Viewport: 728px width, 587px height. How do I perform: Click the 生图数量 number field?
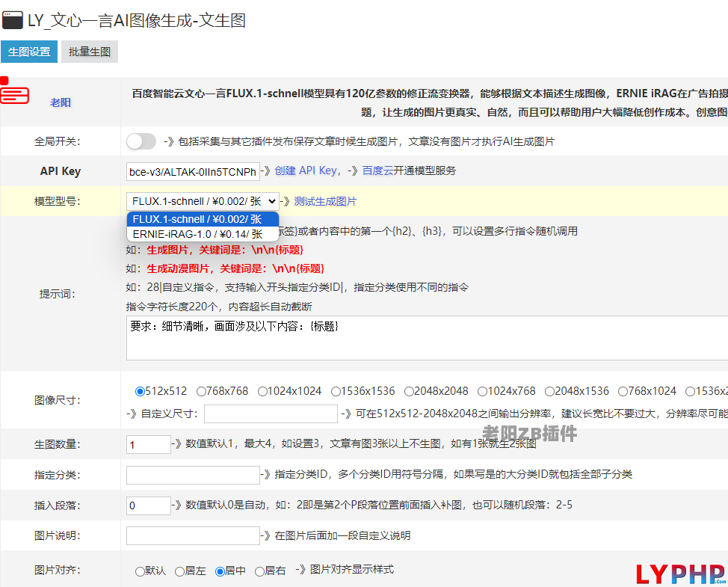[x=149, y=444]
